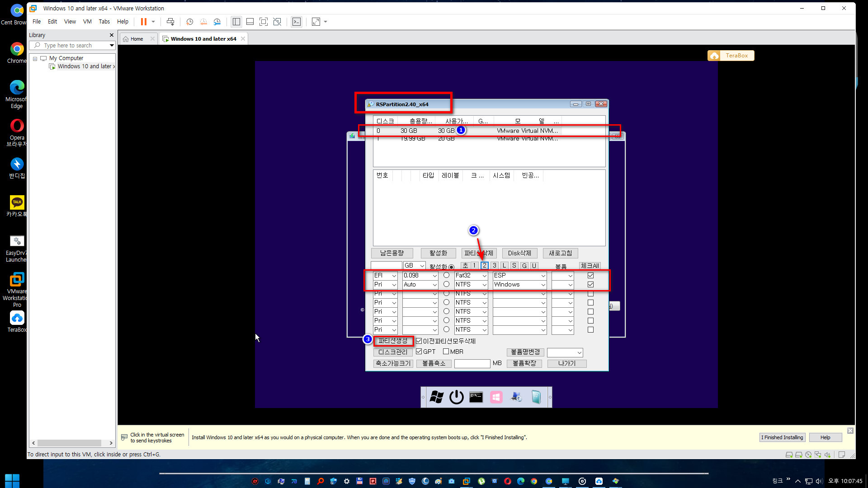Click the TeraBox floating widget
This screenshot has width=868, height=488.
point(731,56)
